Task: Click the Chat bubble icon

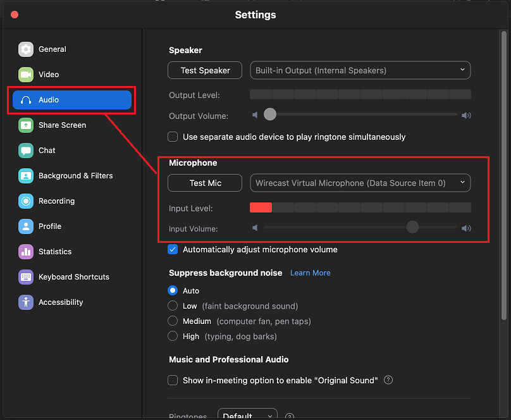Action: pos(26,151)
